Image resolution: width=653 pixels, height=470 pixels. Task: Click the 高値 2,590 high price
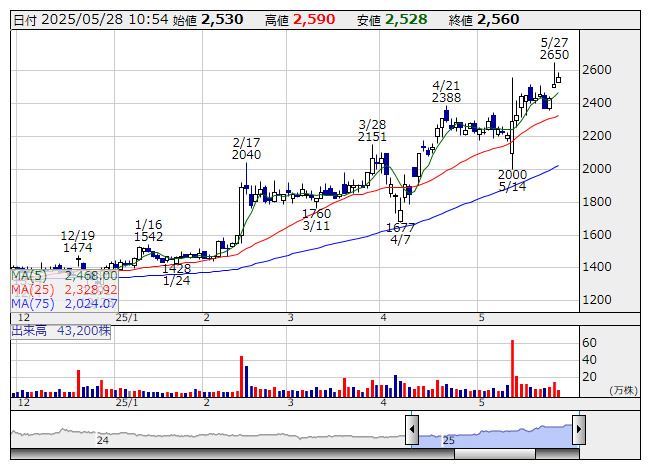(300, 20)
